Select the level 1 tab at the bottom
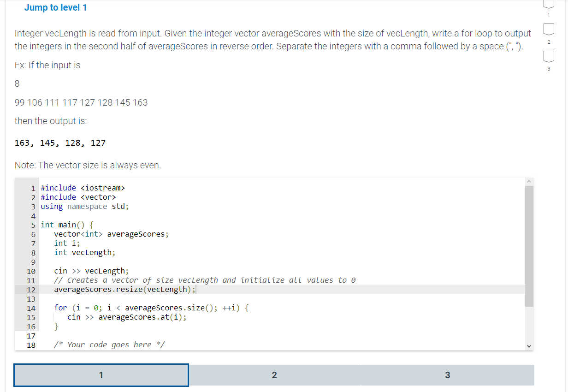Screen dimensions: 568x392 click(101, 375)
